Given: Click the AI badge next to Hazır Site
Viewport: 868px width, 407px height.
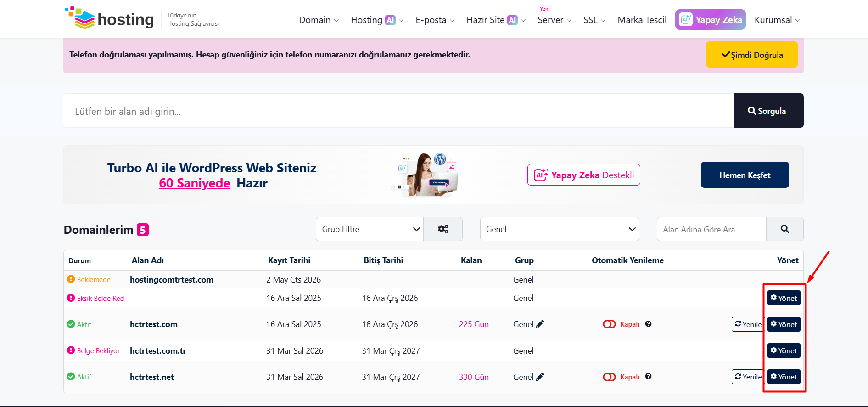Looking at the screenshot, I should coord(512,20).
